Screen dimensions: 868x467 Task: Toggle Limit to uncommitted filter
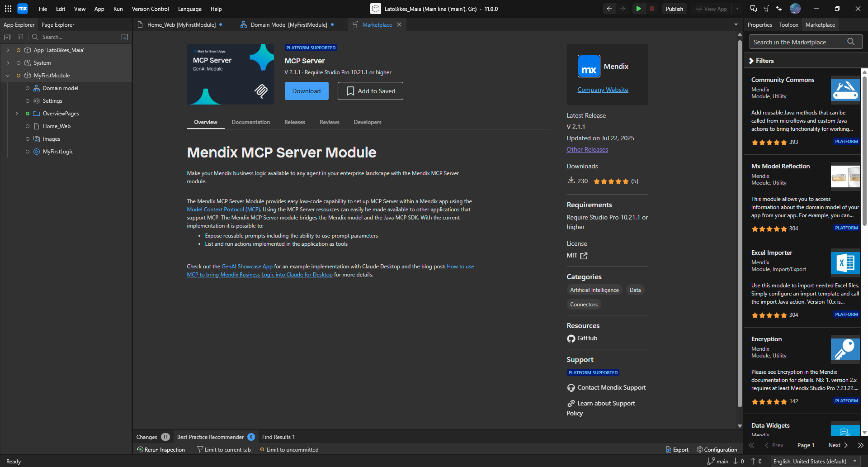click(289, 449)
